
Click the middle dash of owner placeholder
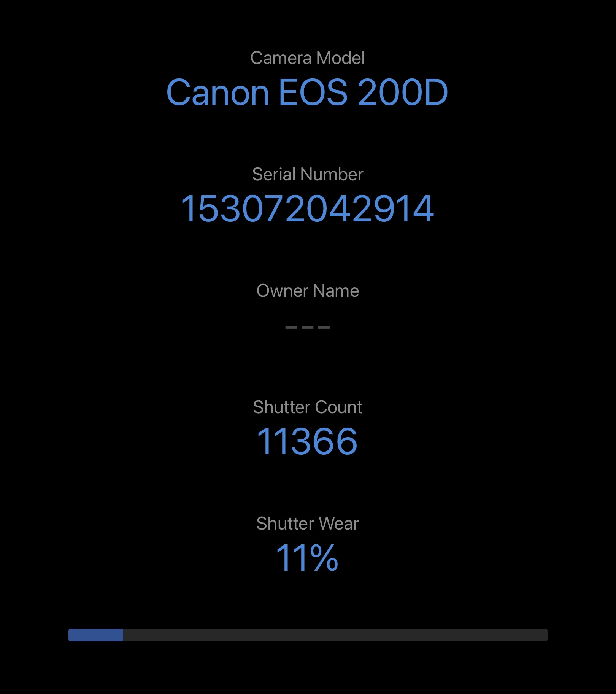[307, 327]
